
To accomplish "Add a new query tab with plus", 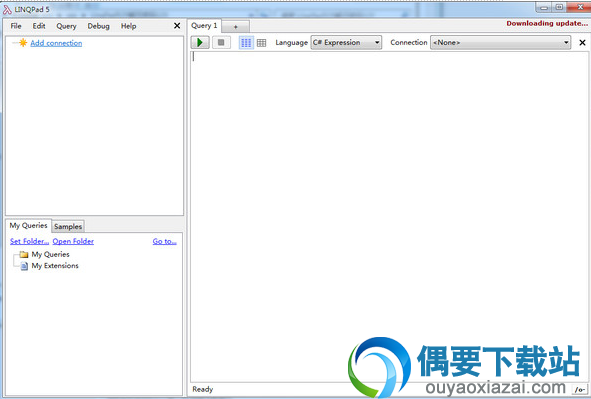I will [236, 27].
